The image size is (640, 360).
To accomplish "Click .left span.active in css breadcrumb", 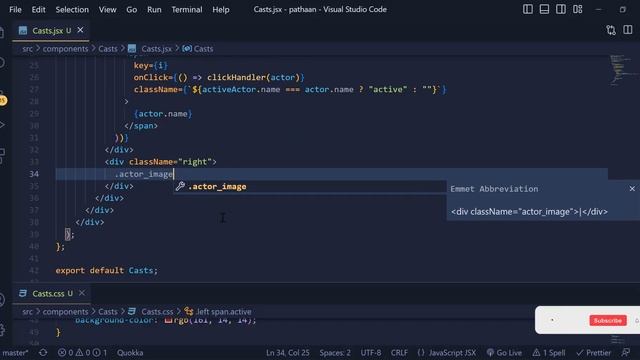I will click(224, 311).
